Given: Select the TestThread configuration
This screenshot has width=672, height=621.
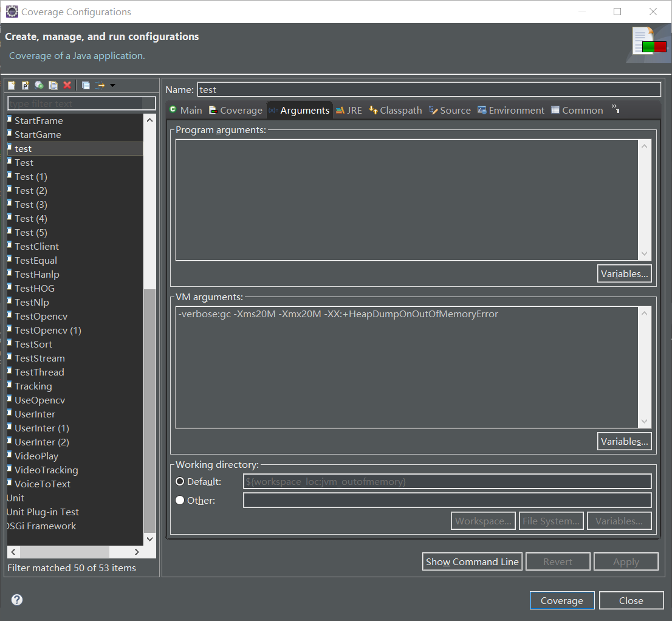Looking at the screenshot, I should pyautogui.click(x=39, y=372).
